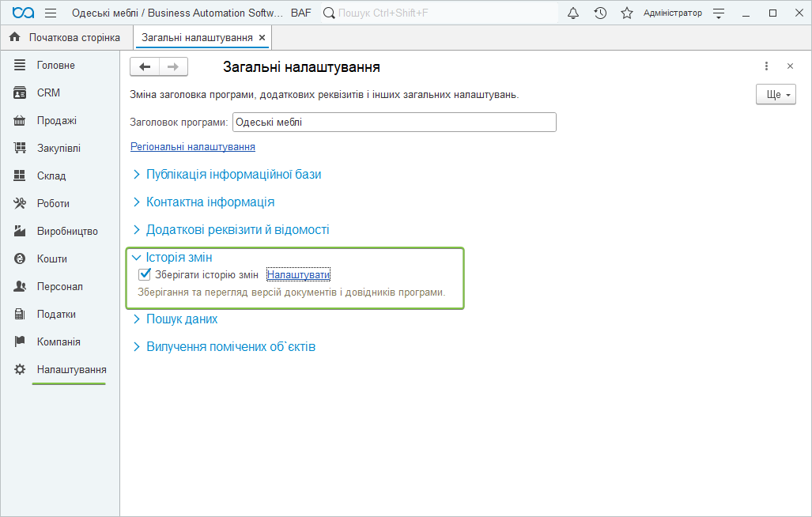The height and width of the screenshot is (517, 812).
Task: Open the CRM section in sidebar
Action: pyautogui.click(x=48, y=92)
